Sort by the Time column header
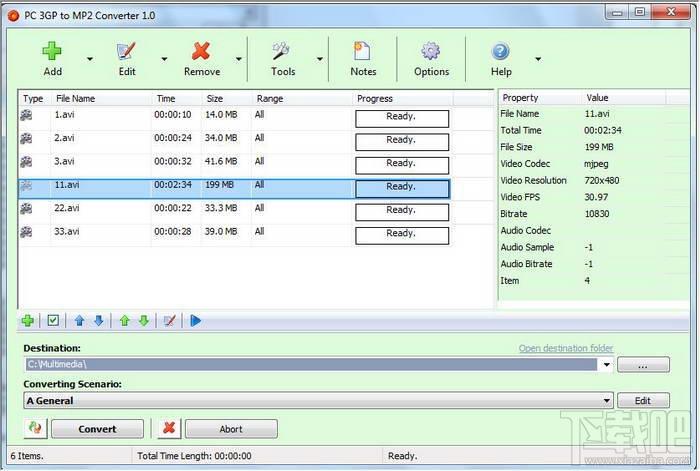The width and height of the screenshot is (700, 471). [x=177, y=99]
